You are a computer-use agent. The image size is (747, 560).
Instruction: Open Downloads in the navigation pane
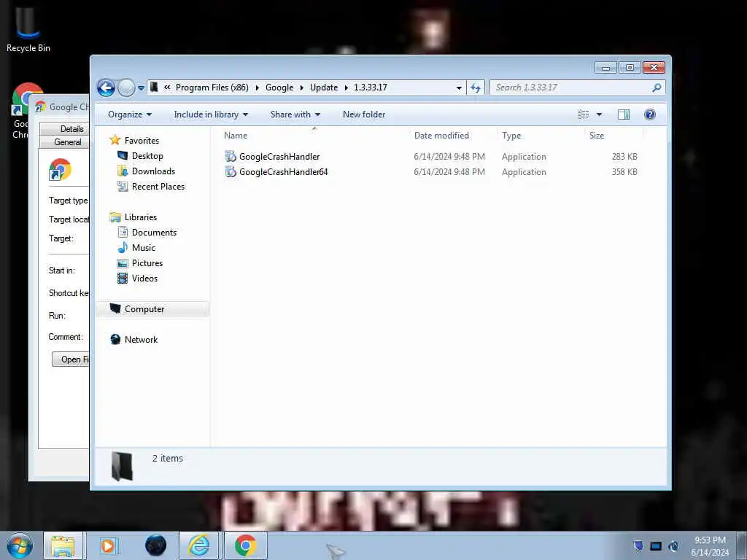click(x=153, y=171)
